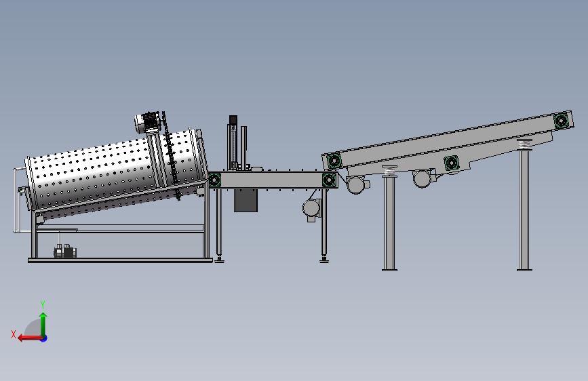Select the right bearing of horizontal conveyor
This screenshot has width=588, height=381.
329,180
